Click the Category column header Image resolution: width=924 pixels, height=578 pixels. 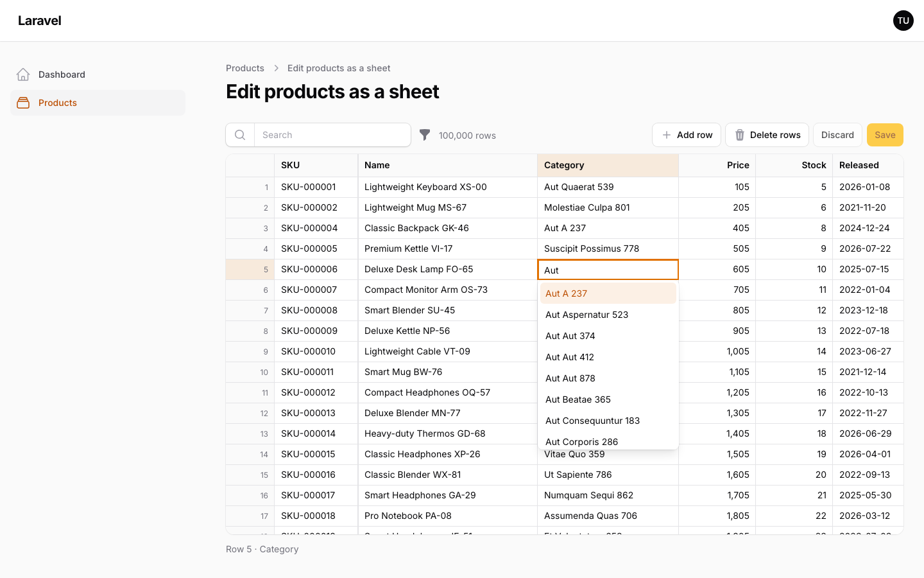pyautogui.click(x=608, y=165)
